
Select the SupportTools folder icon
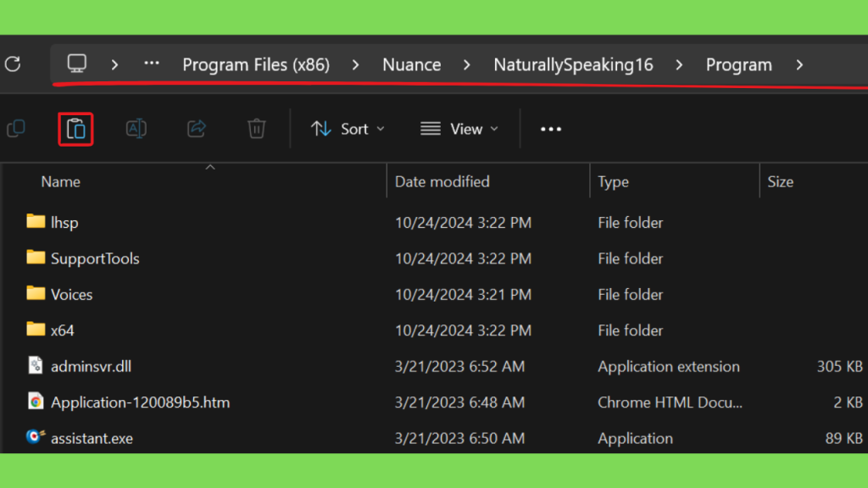pyautogui.click(x=36, y=258)
